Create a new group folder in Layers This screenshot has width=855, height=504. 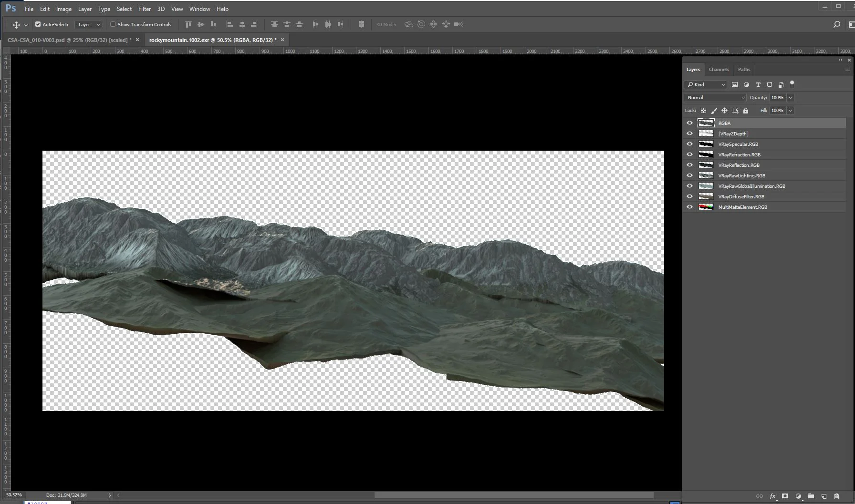click(812, 496)
